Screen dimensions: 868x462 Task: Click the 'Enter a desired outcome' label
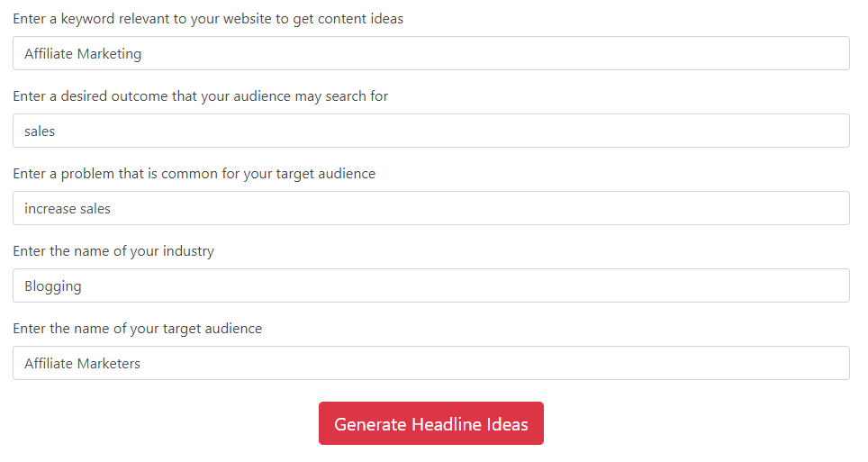pyautogui.click(x=201, y=96)
